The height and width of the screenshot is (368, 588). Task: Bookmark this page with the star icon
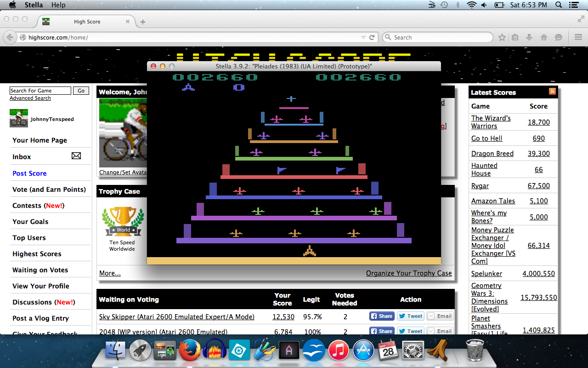point(502,37)
